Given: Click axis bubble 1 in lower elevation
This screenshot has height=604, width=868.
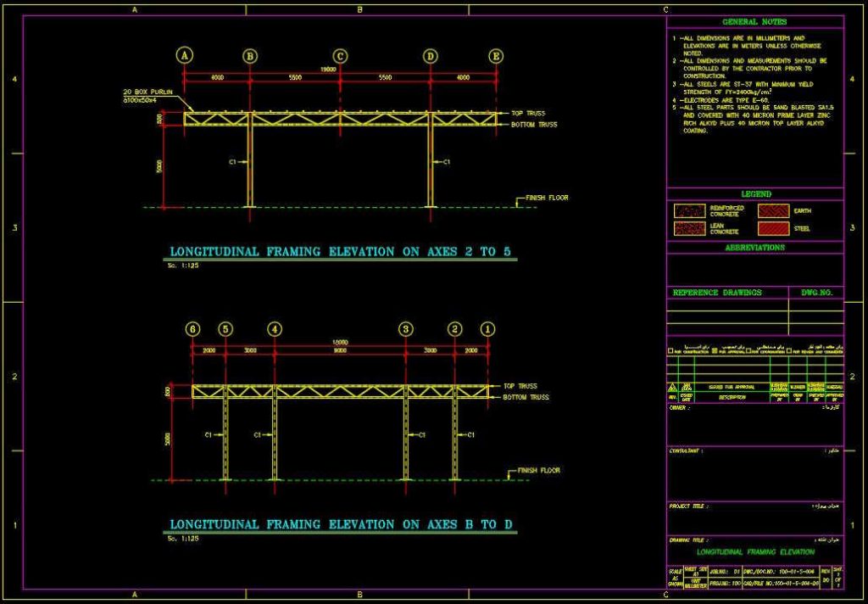Looking at the screenshot, I should 487,329.
